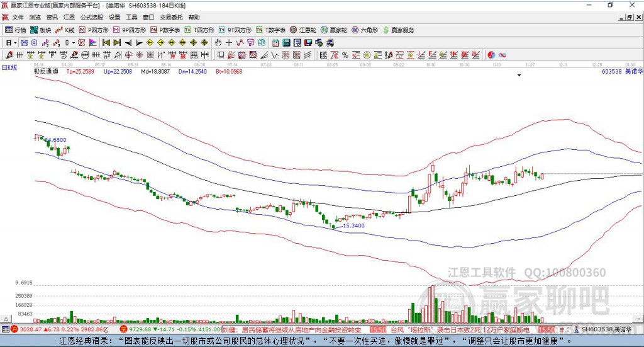Image resolution: width=644 pixels, height=347 pixels.
Task: Switch to K线 candlestick chart
Action: coord(65,30)
